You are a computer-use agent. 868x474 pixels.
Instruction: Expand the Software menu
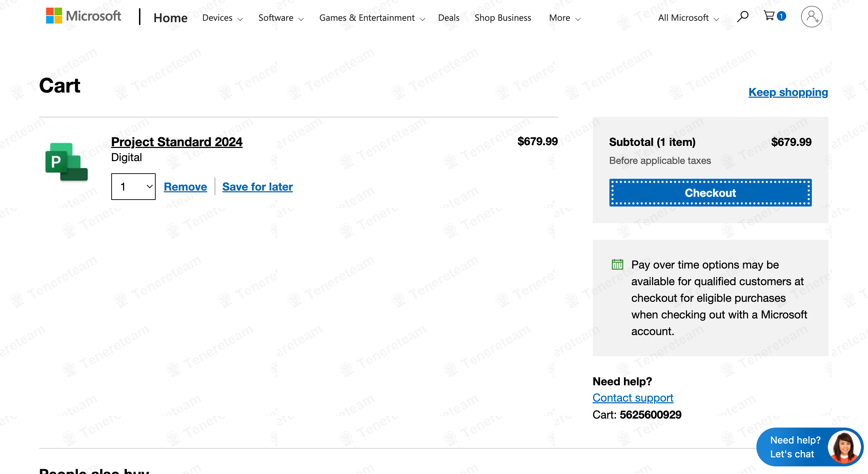pos(281,18)
